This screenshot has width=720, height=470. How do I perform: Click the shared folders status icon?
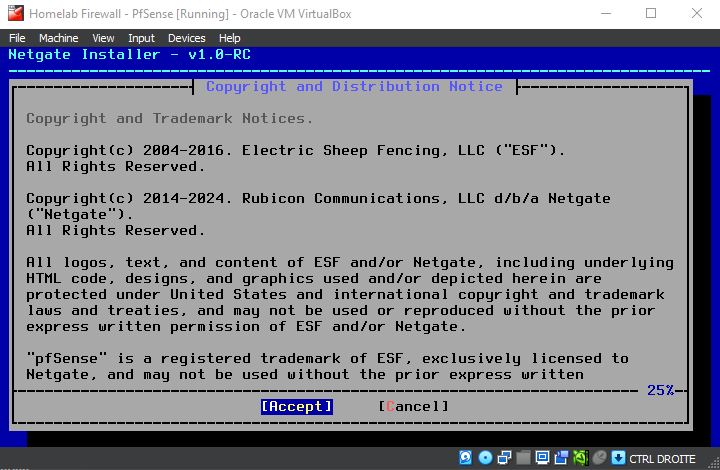tap(523, 458)
